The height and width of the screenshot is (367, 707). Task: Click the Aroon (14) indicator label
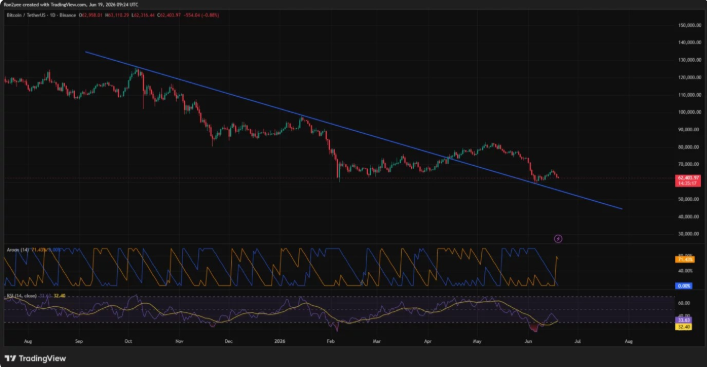pos(18,250)
